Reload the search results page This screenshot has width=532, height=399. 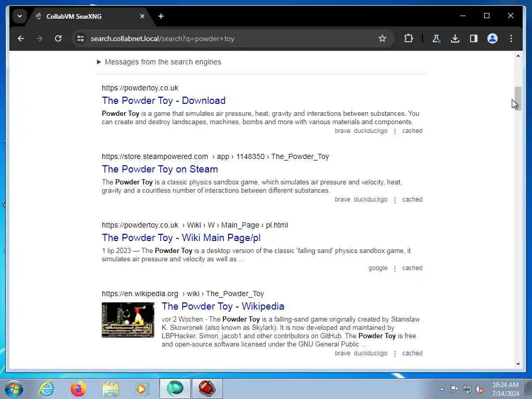coord(58,38)
